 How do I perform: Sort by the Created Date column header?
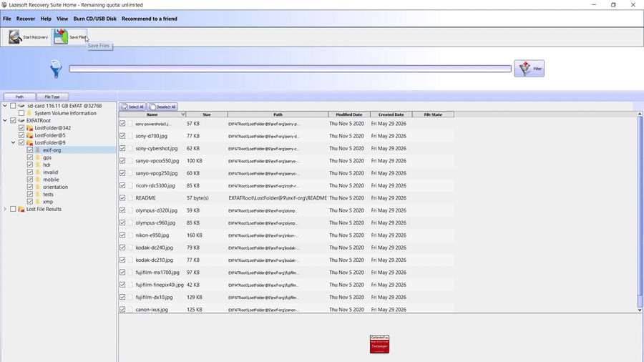tap(391, 114)
